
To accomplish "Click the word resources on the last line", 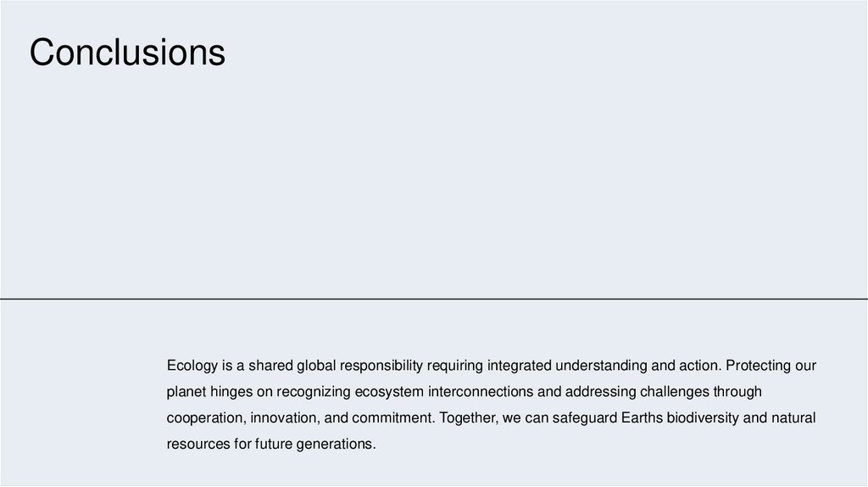I will coord(198,444).
